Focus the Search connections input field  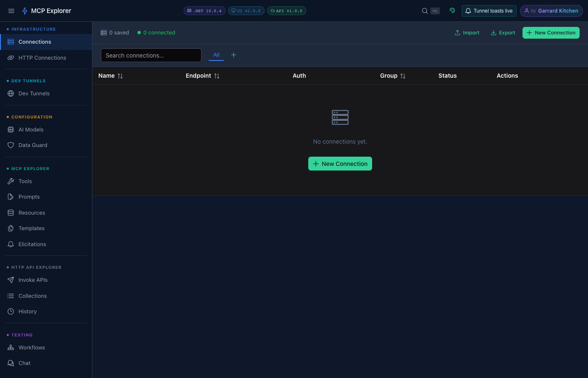tap(151, 55)
